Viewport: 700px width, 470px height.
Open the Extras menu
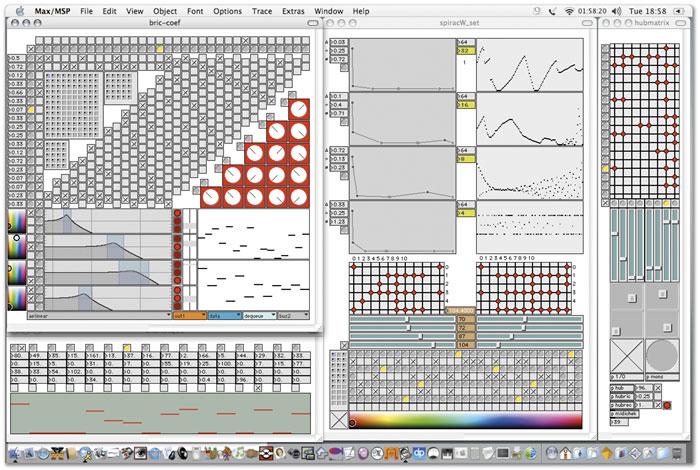[293, 11]
